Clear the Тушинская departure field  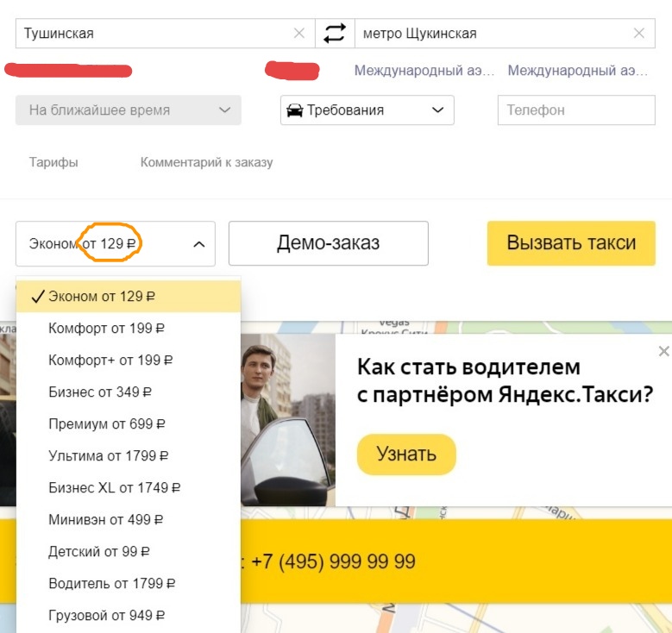click(x=299, y=33)
